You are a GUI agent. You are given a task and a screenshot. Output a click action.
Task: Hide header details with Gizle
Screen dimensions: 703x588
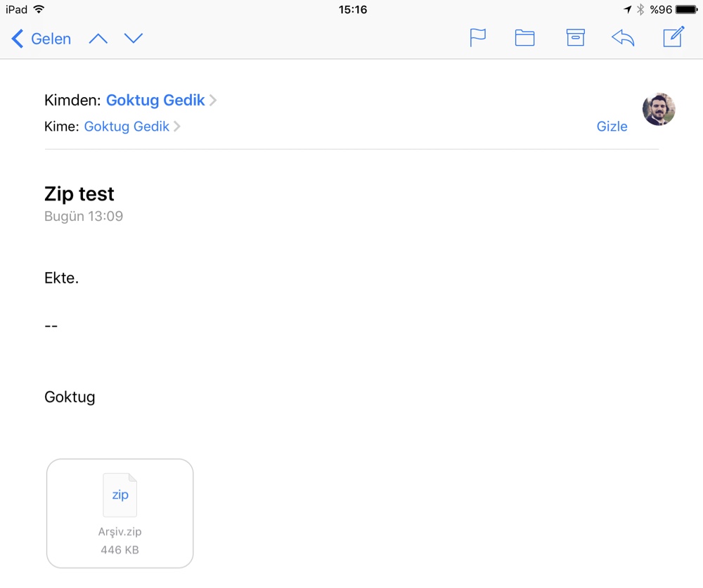click(612, 127)
